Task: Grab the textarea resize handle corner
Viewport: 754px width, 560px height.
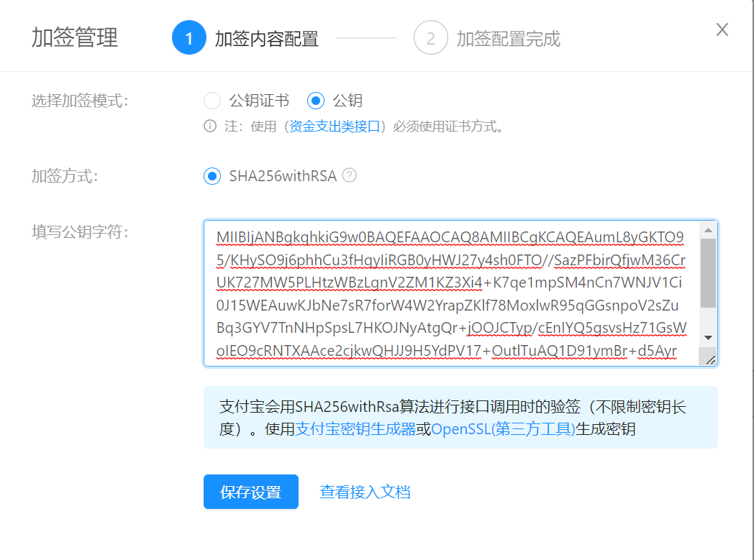Action: 711,360
